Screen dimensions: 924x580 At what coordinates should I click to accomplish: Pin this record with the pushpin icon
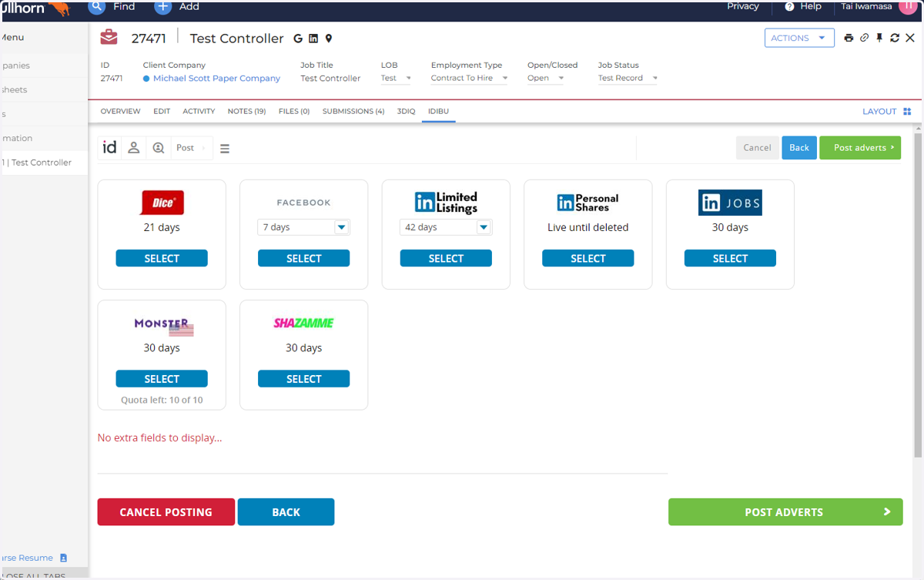(879, 38)
